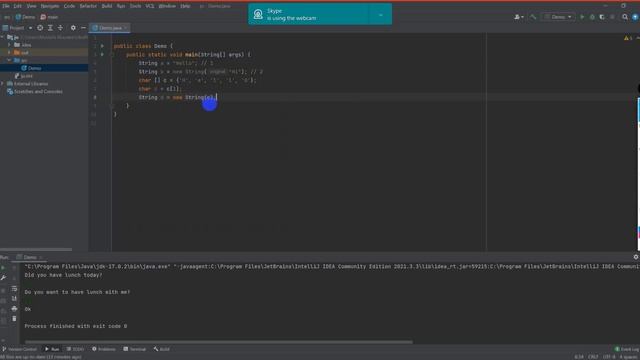The width and height of the screenshot is (640, 360).
Task: Click run gutter arrow beside main method
Action: [x=102, y=54]
